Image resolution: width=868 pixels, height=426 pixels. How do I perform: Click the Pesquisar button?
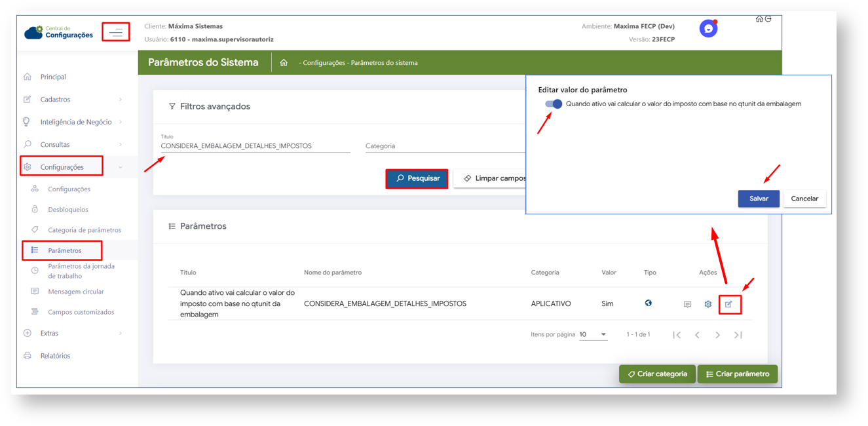(x=417, y=178)
